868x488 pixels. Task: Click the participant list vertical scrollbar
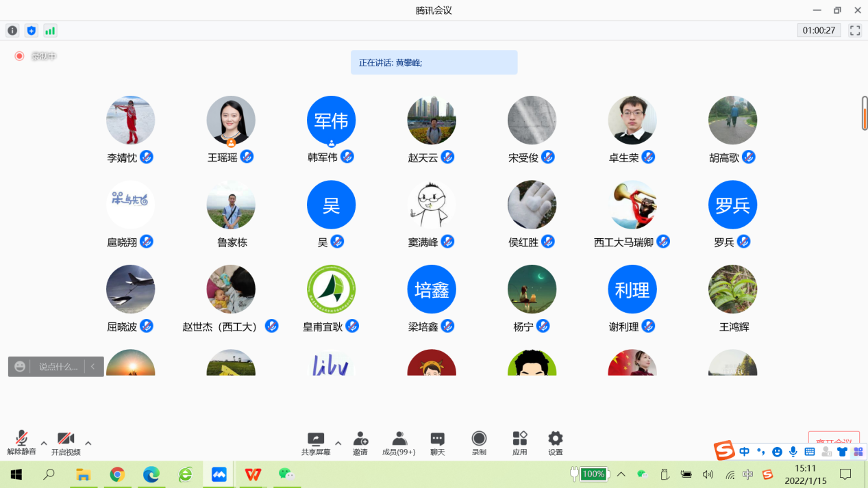click(x=865, y=113)
